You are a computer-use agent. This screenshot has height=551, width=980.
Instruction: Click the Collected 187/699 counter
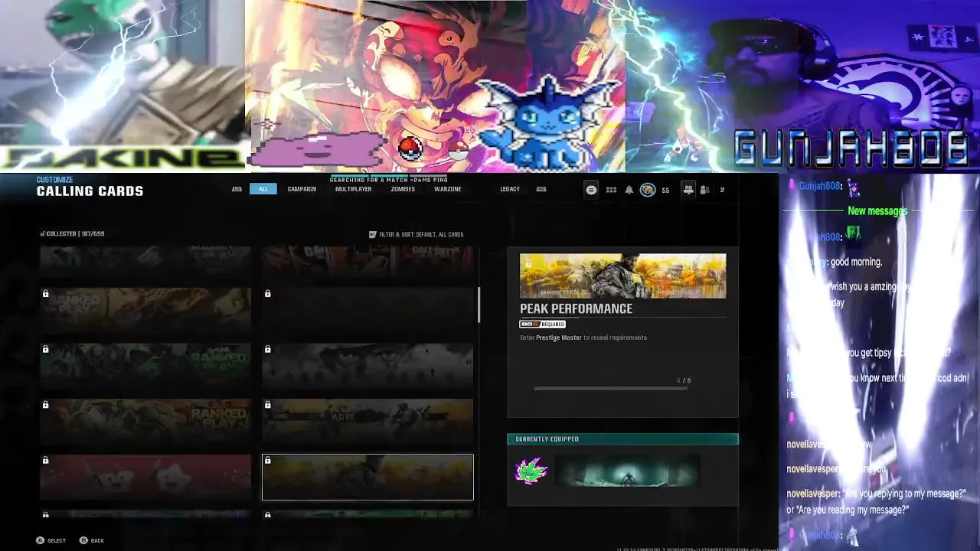tap(72, 233)
